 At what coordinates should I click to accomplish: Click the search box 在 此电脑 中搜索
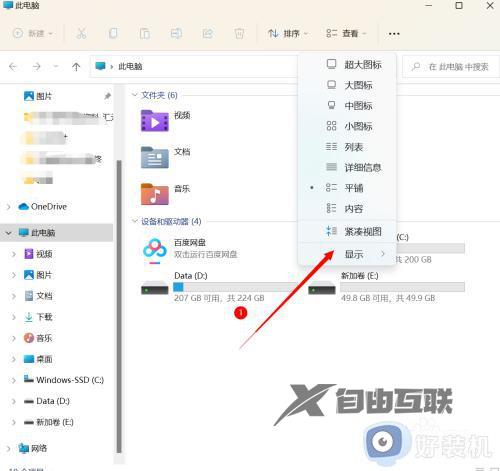point(452,67)
